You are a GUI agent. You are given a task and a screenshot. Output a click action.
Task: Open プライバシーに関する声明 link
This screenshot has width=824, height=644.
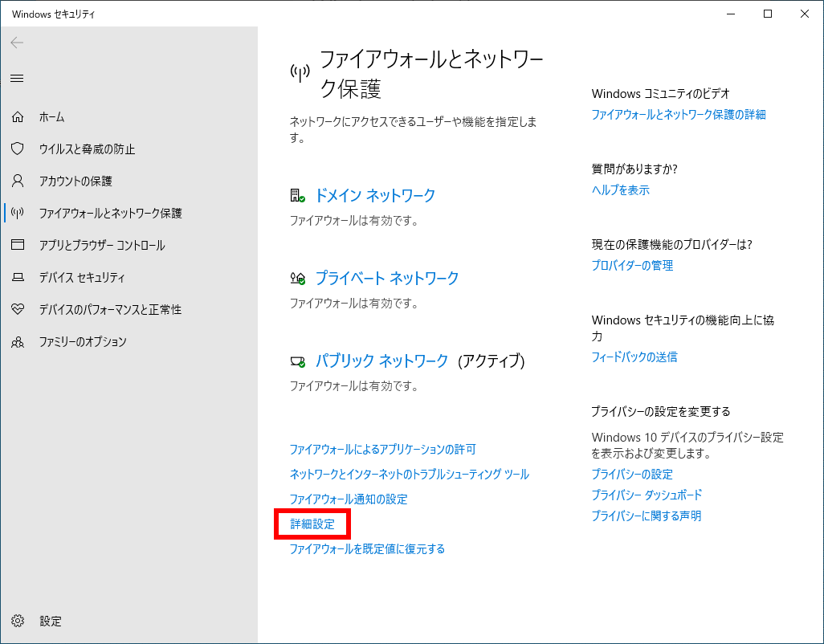646,516
